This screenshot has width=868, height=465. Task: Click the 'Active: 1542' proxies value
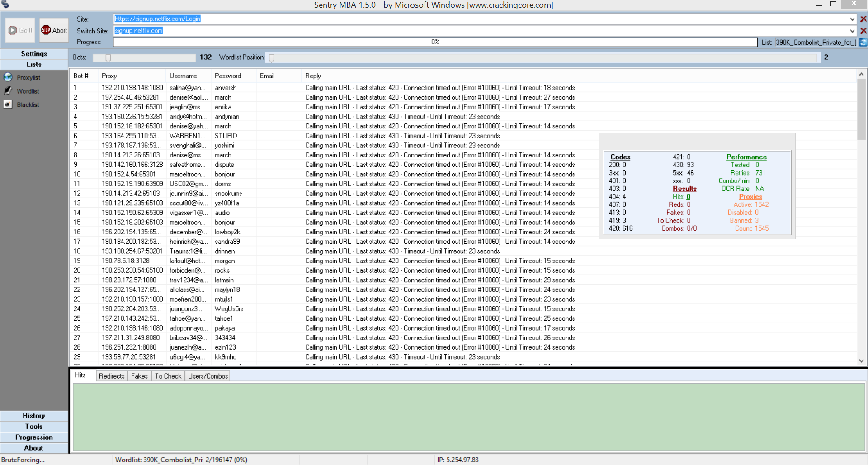point(751,204)
